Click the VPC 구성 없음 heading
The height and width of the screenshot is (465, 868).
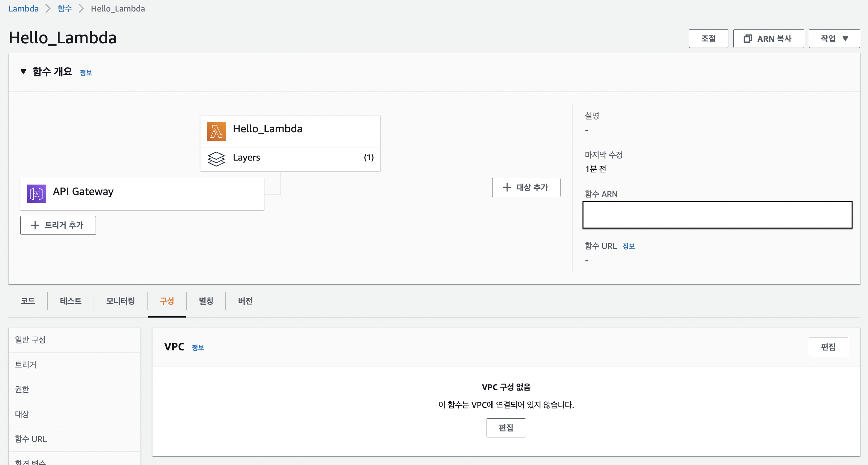(506, 387)
